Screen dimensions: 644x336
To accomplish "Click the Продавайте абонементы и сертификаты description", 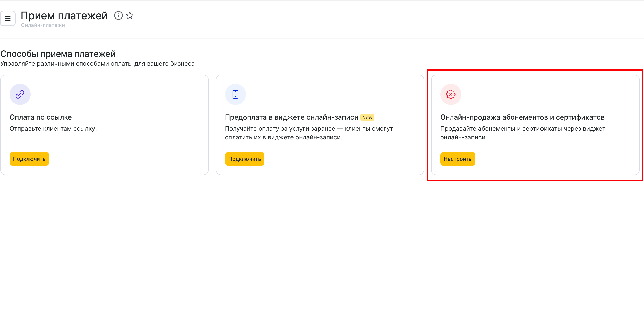I will coord(522,133).
